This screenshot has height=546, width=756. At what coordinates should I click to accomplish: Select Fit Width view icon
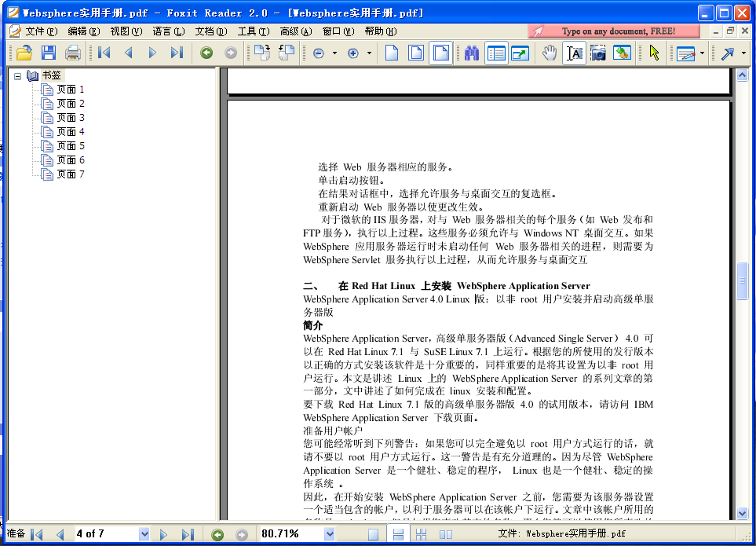tap(440, 53)
